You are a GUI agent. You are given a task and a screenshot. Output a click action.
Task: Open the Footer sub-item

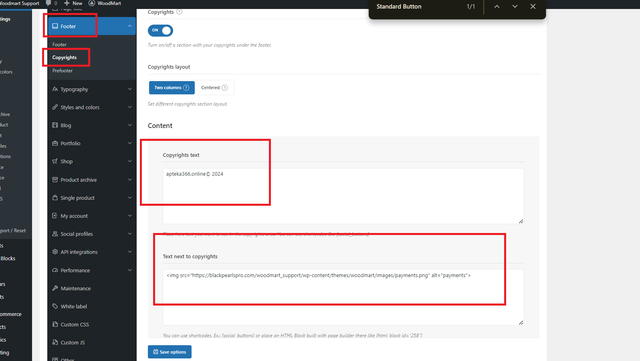(59, 45)
